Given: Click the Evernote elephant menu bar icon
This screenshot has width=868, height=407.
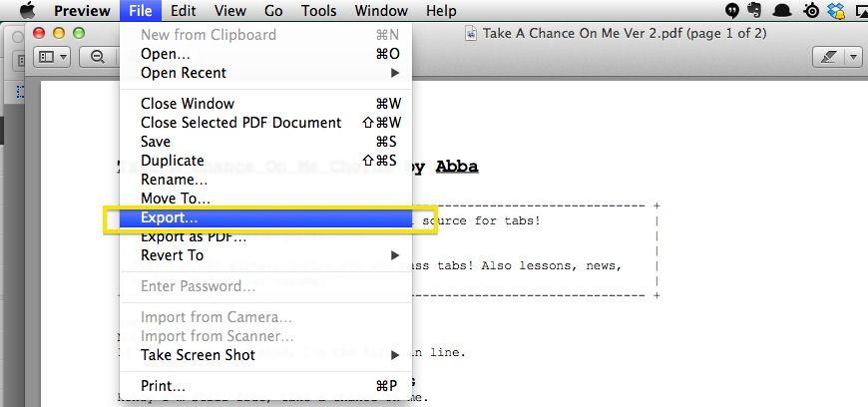Looking at the screenshot, I should (756, 11).
